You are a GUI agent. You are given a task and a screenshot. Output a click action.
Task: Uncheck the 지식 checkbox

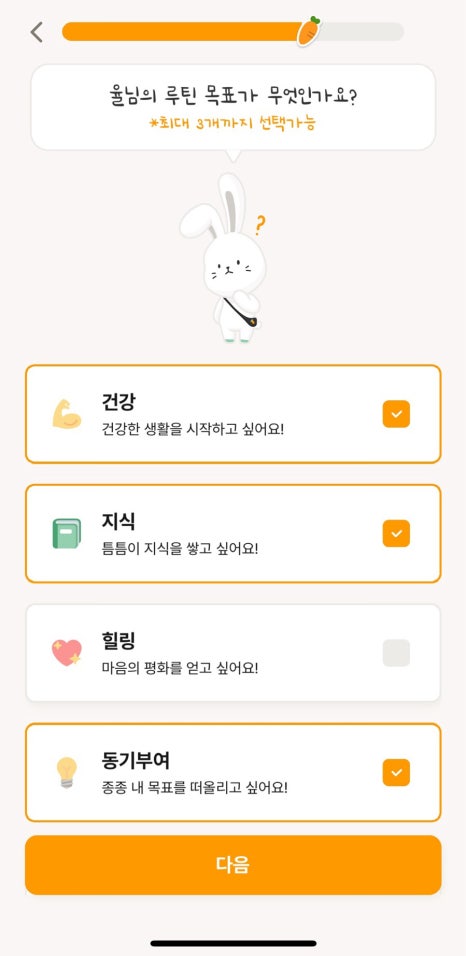click(396, 533)
